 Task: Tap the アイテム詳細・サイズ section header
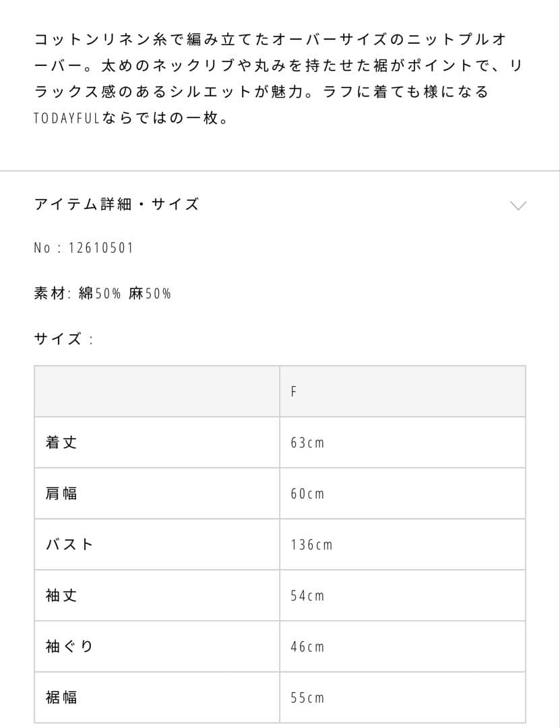[117, 204]
